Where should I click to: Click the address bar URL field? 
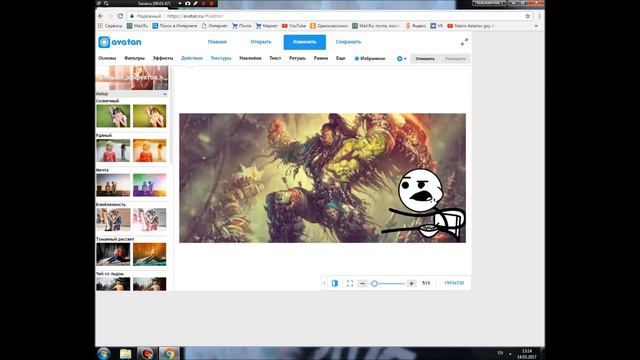tap(327, 16)
